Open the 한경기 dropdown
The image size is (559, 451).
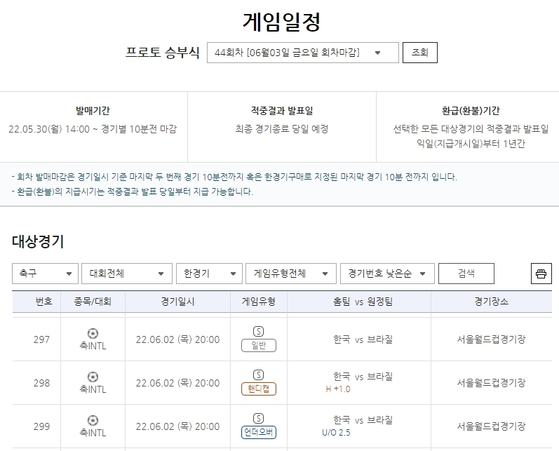tap(209, 273)
